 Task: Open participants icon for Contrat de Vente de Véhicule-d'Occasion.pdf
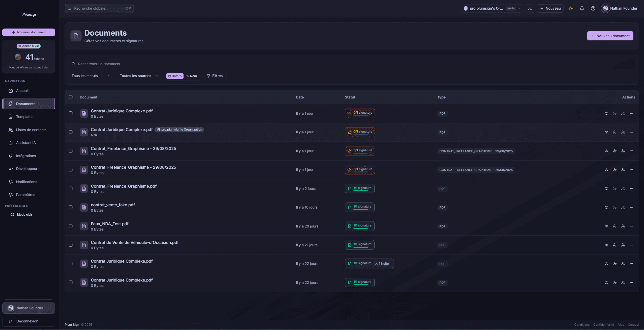(623, 245)
